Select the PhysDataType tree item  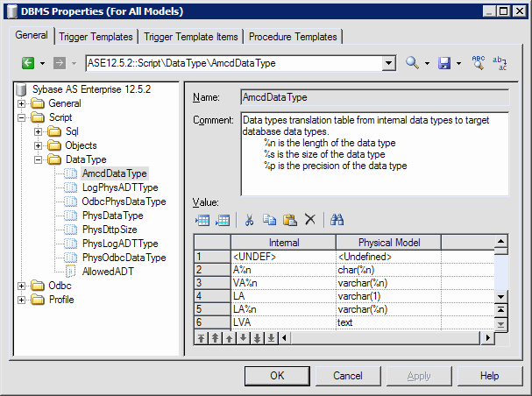[x=113, y=216]
